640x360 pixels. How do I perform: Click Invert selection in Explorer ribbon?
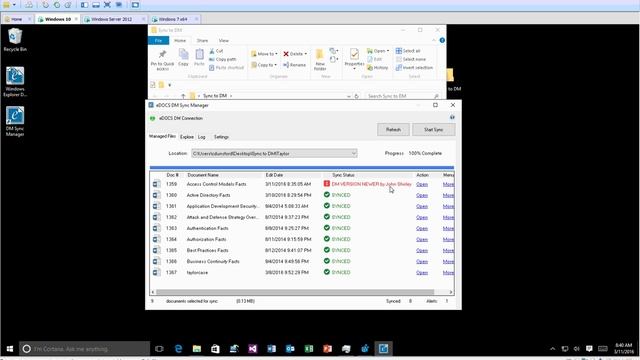pos(414,68)
